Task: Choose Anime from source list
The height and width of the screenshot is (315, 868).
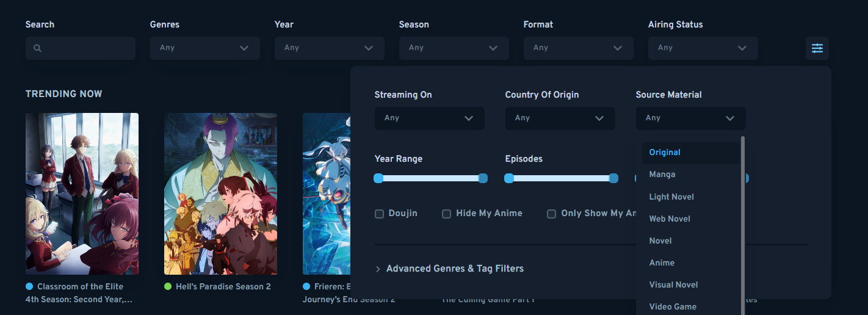Action: click(691, 262)
